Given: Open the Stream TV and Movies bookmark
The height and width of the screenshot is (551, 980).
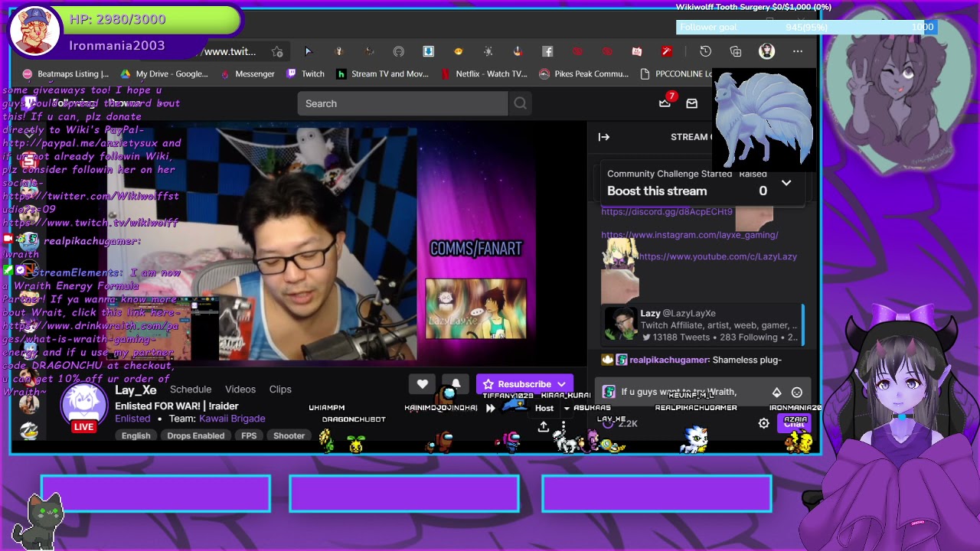Looking at the screenshot, I should coord(383,74).
